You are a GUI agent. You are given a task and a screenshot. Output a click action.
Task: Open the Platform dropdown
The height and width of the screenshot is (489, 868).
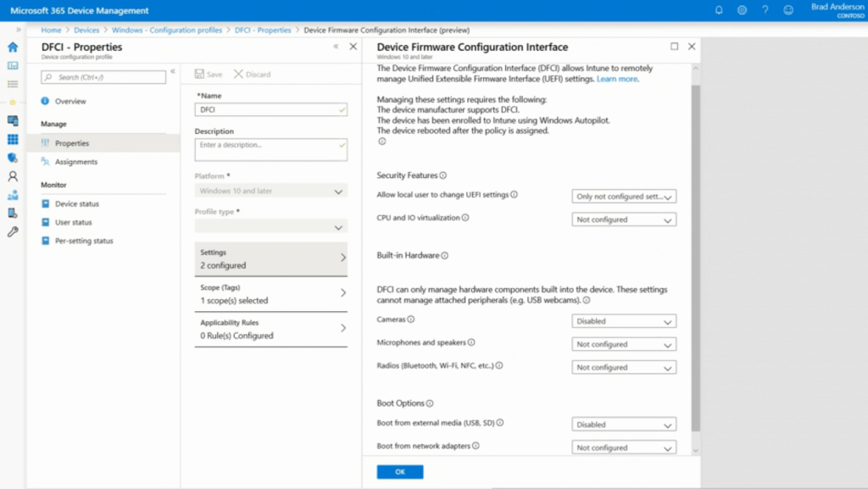point(270,191)
